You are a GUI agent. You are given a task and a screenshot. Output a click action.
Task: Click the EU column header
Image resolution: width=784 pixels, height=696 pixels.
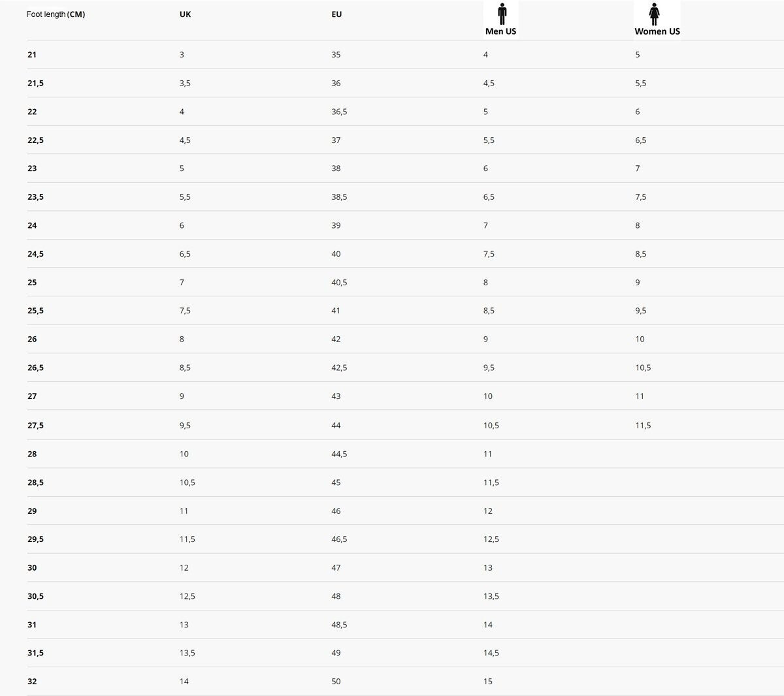click(336, 14)
